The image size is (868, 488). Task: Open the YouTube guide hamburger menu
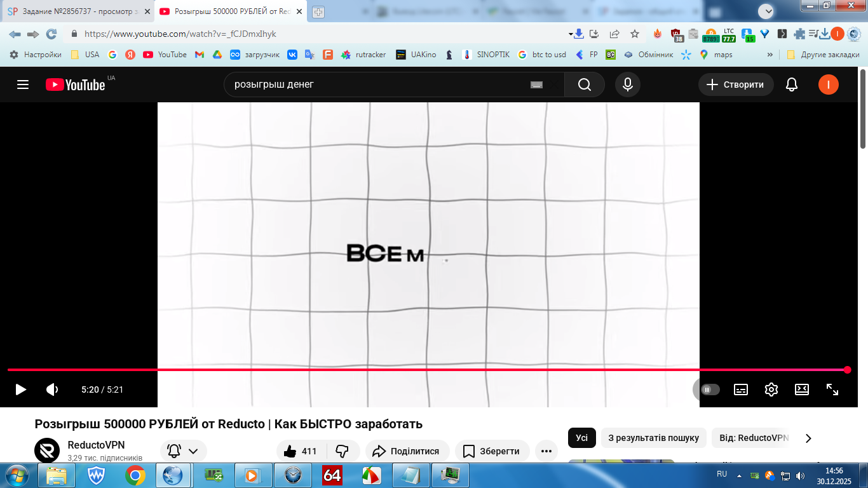[23, 85]
